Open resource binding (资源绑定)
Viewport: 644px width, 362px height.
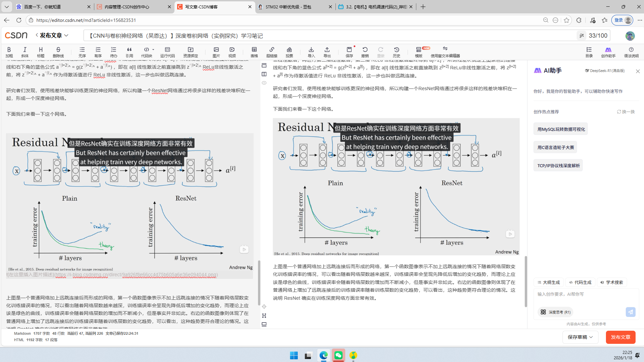click(191, 52)
